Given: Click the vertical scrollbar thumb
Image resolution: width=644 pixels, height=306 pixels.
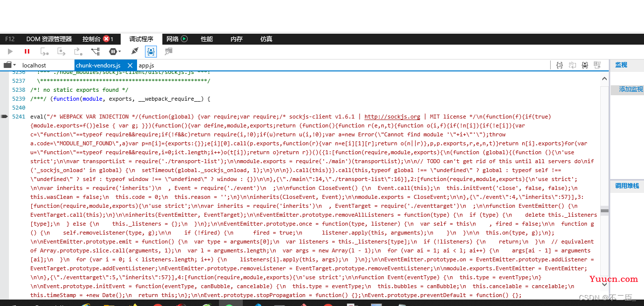Looking at the screenshot, I should point(604,211).
